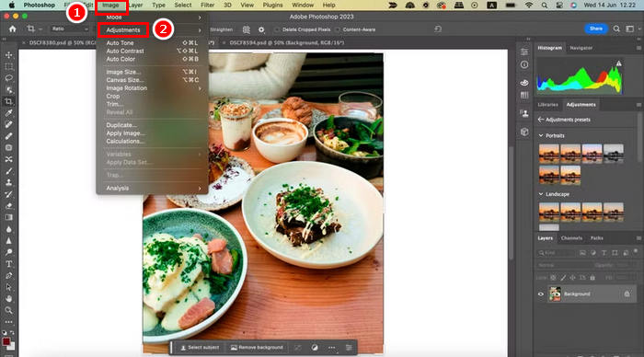Open the Filter menu
The image size is (644, 357).
[207, 5]
